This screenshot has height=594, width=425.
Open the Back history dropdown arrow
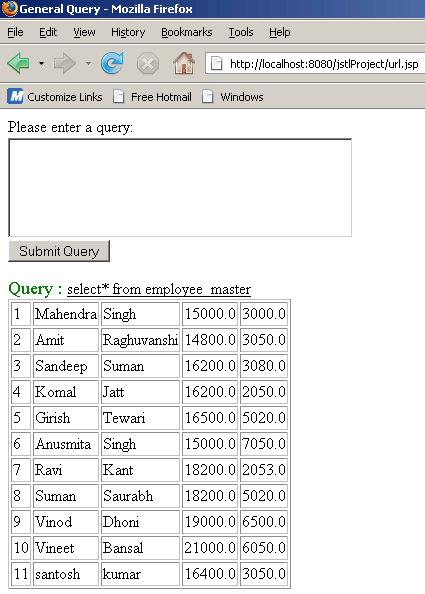tap(41, 63)
